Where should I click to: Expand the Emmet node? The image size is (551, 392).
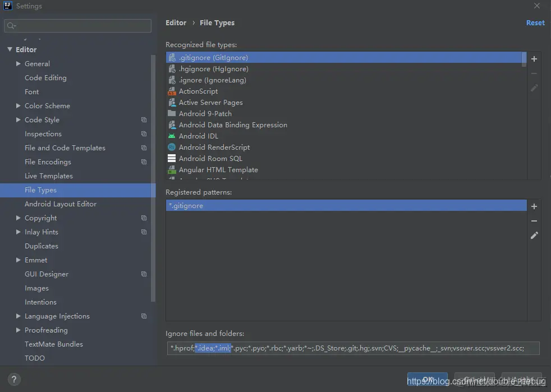19,260
